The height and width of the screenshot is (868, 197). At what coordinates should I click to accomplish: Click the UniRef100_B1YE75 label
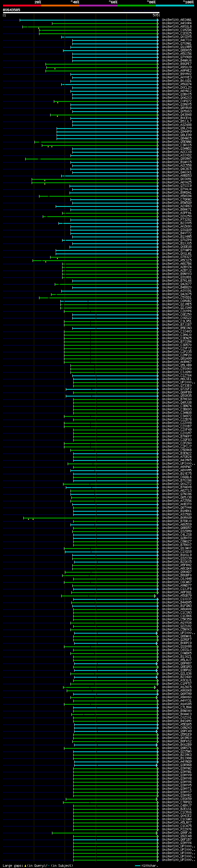coord(177,474)
